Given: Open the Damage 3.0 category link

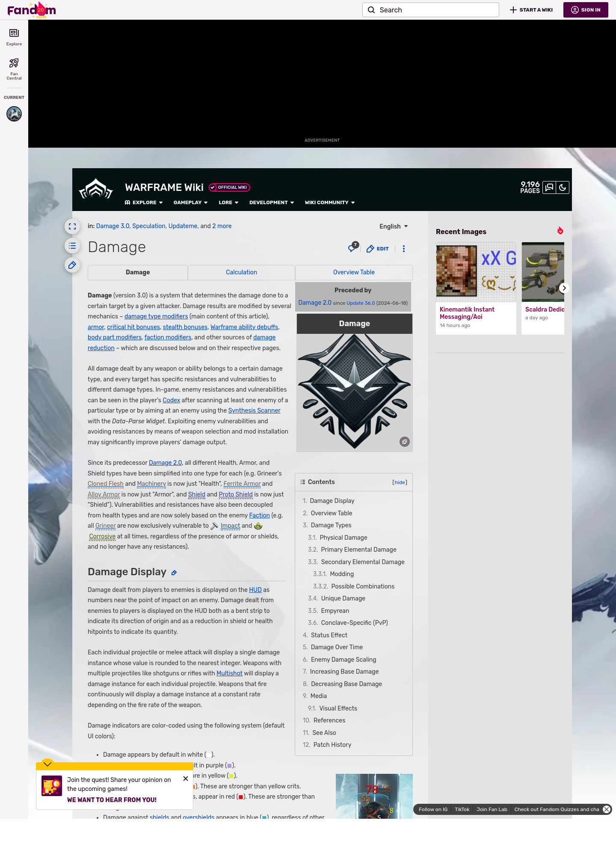Looking at the screenshot, I should [113, 226].
